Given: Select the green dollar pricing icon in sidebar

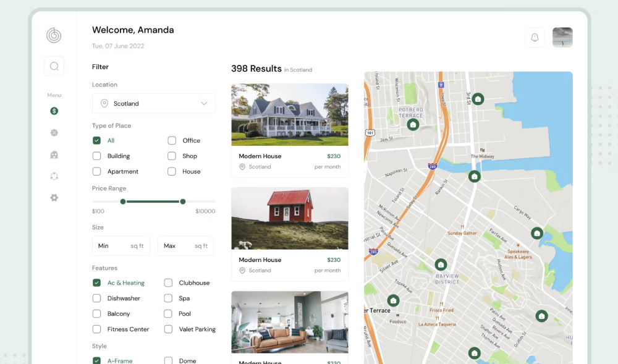Looking at the screenshot, I should [54, 111].
